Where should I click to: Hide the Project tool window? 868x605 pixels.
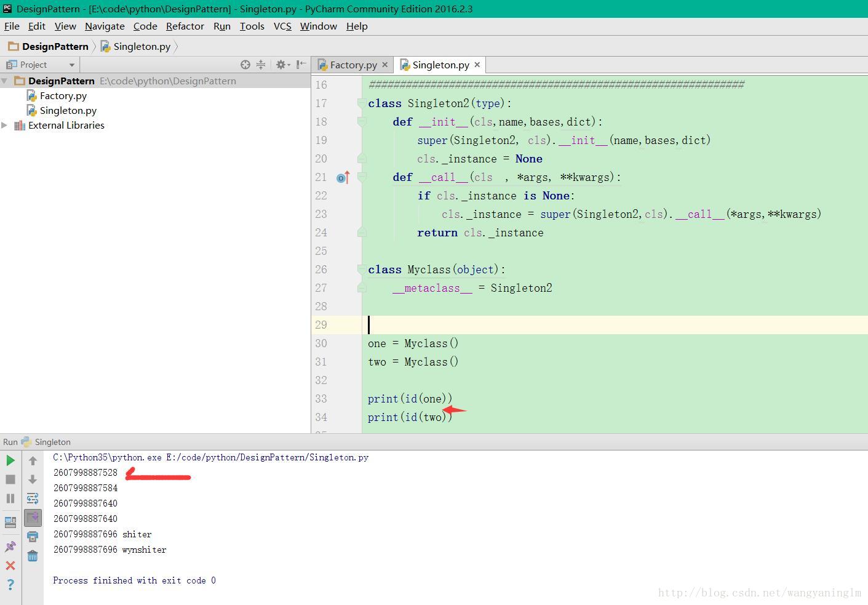[x=301, y=65]
